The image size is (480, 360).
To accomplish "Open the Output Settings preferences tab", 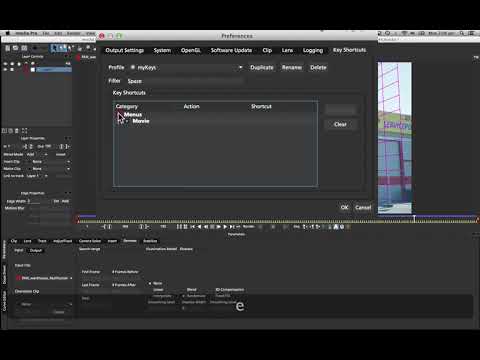I will point(125,50).
